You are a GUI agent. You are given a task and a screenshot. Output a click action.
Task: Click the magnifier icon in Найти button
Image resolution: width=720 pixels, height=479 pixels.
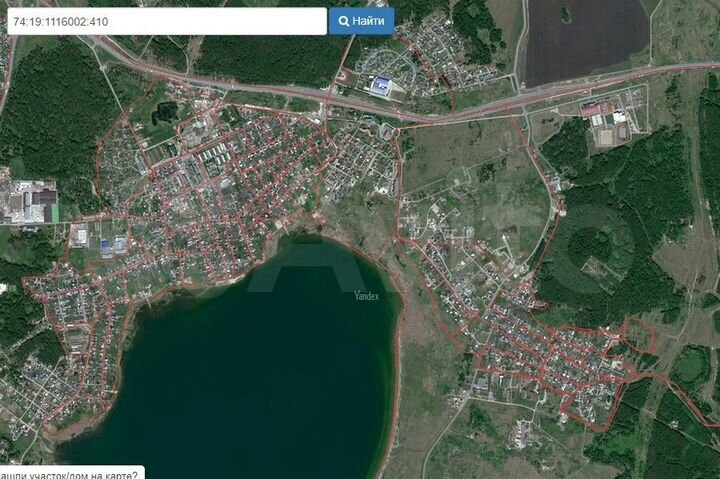(344, 21)
